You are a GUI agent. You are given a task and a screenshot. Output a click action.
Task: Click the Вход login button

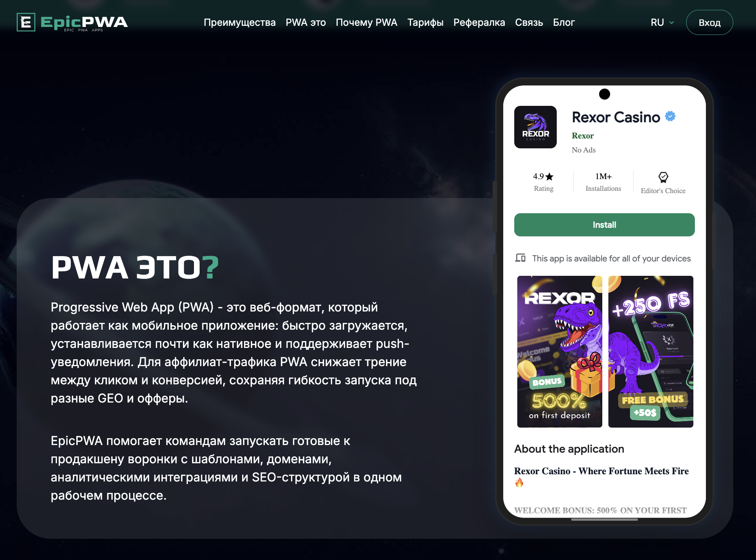pyautogui.click(x=709, y=22)
